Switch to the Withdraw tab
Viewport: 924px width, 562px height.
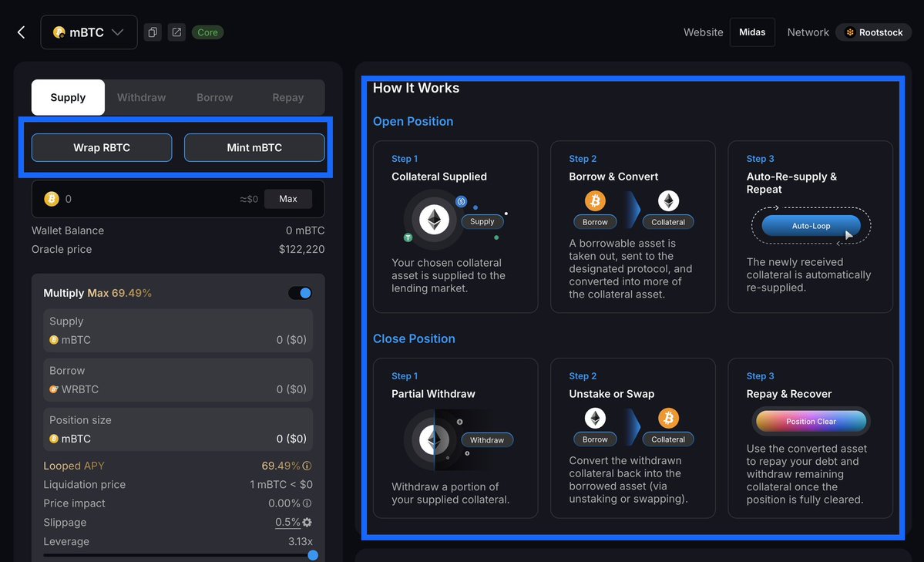[141, 97]
